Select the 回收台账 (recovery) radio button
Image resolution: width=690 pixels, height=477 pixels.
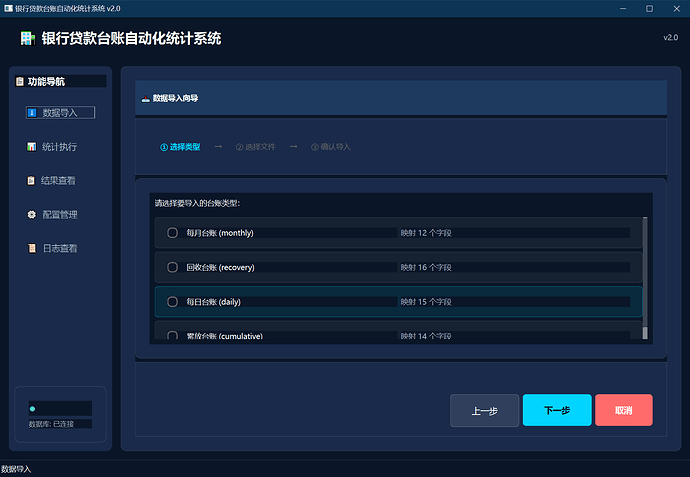click(x=172, y=267)
